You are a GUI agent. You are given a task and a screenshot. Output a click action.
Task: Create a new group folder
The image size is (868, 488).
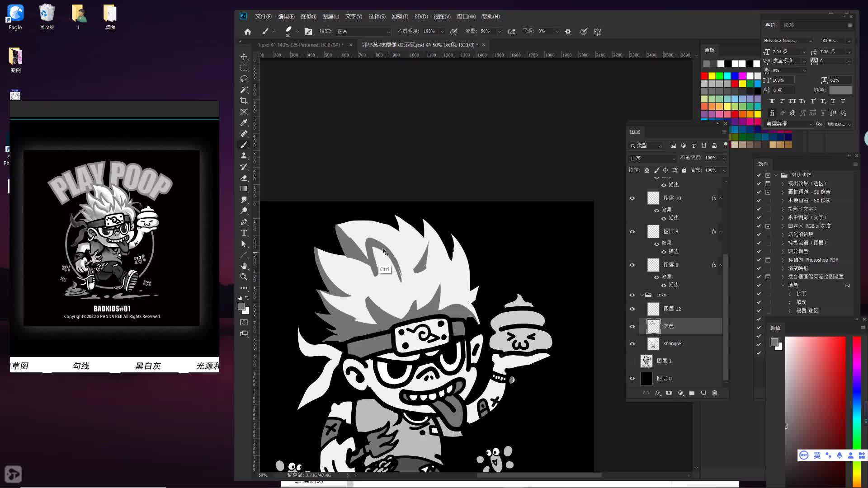pyautogui.click(x=692, y=393)
